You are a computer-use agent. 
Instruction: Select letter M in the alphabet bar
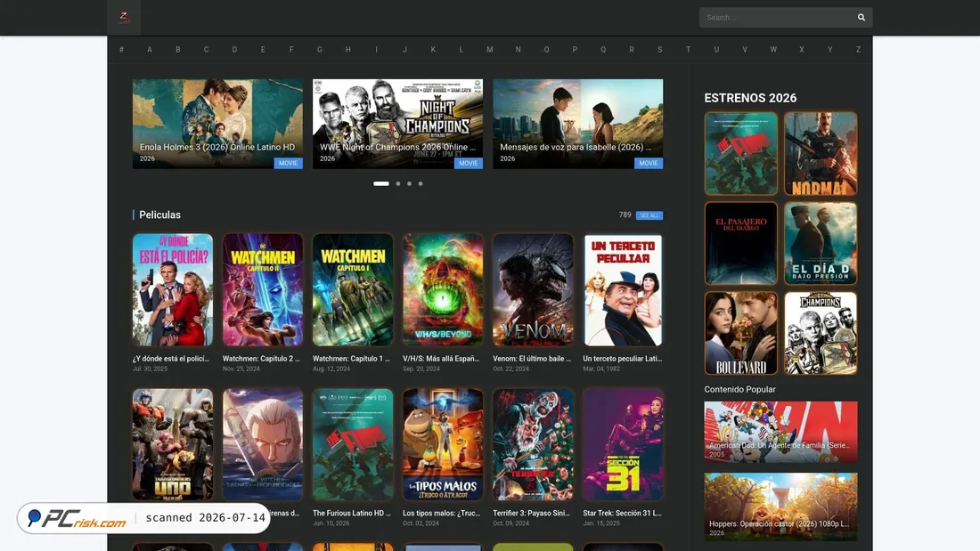pos(489,49)
